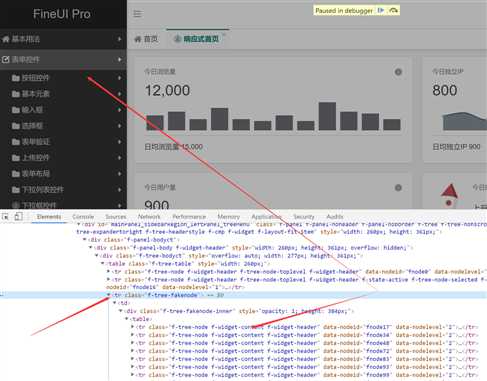Expand the 下拉列表控件 submenu arrow
Viewport: 487px width, 381px height.
tap(119, 190)
